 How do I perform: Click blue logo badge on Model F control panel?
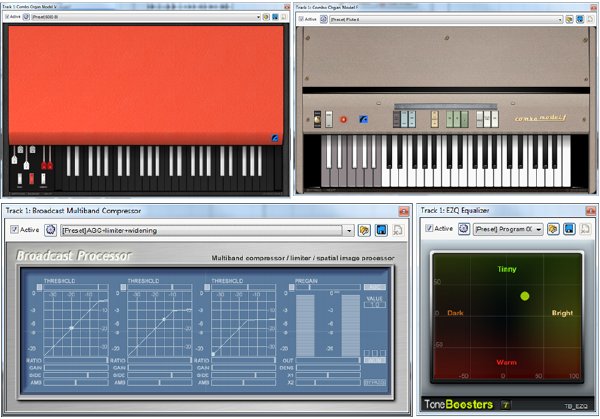[x=364, y=119]
